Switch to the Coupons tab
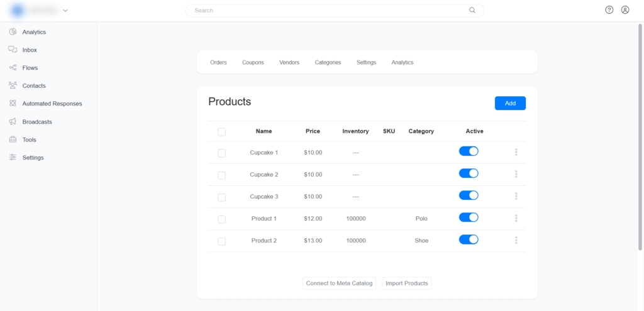 253,62
